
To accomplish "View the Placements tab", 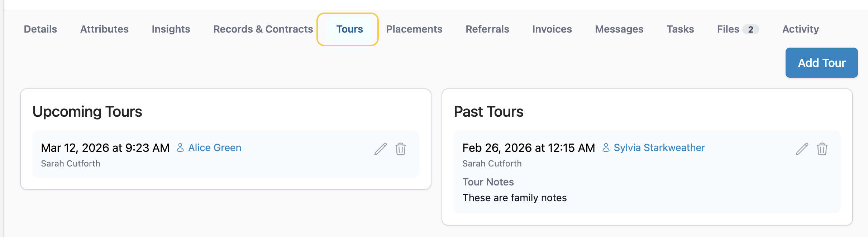I will click(414, 29).
